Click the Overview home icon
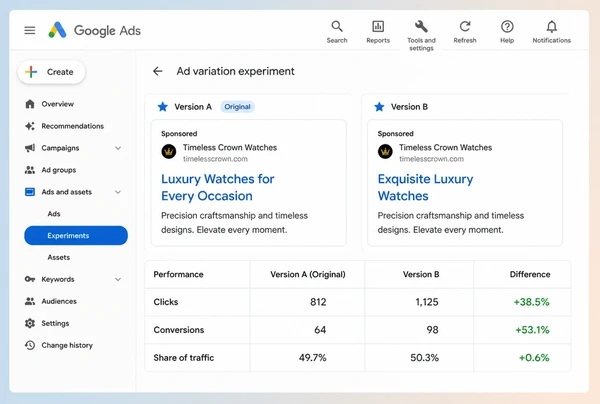Viewport: 600px width, 404px height. (x=30, y=104)
